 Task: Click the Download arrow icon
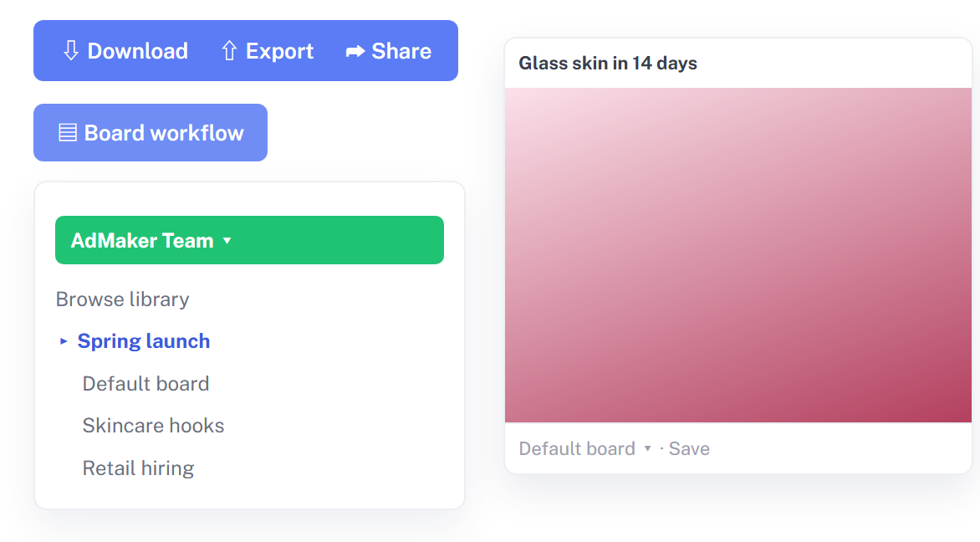pos(70,51)
